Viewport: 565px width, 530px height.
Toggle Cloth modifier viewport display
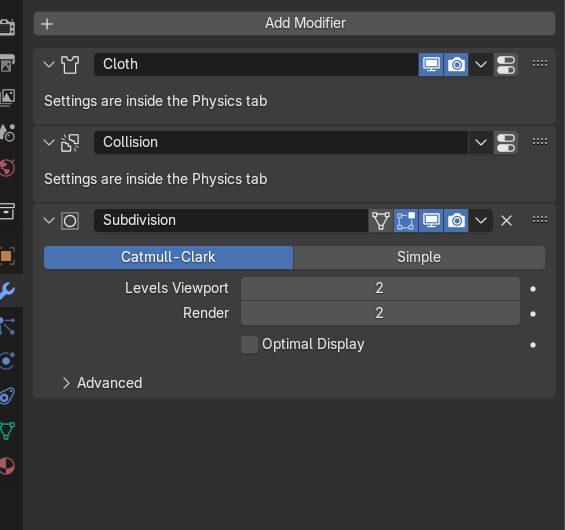click(x=431, y=64)
